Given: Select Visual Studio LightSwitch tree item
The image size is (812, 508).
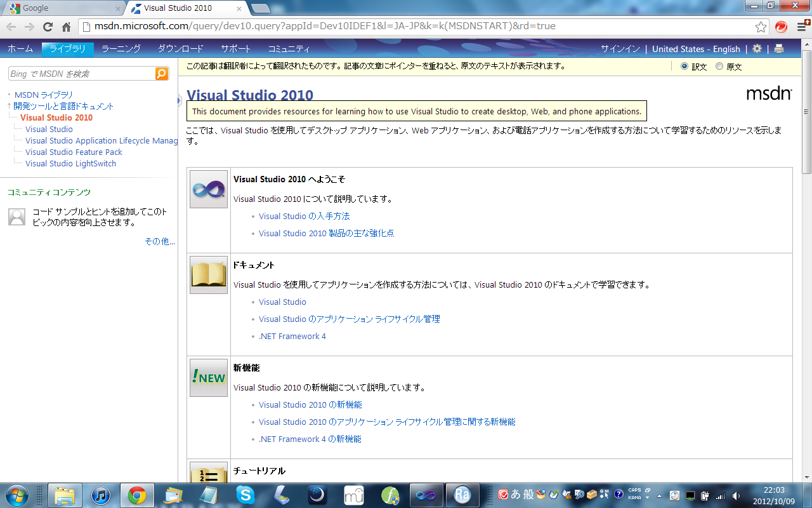Looking at the screenshot, I should (70, 163).
